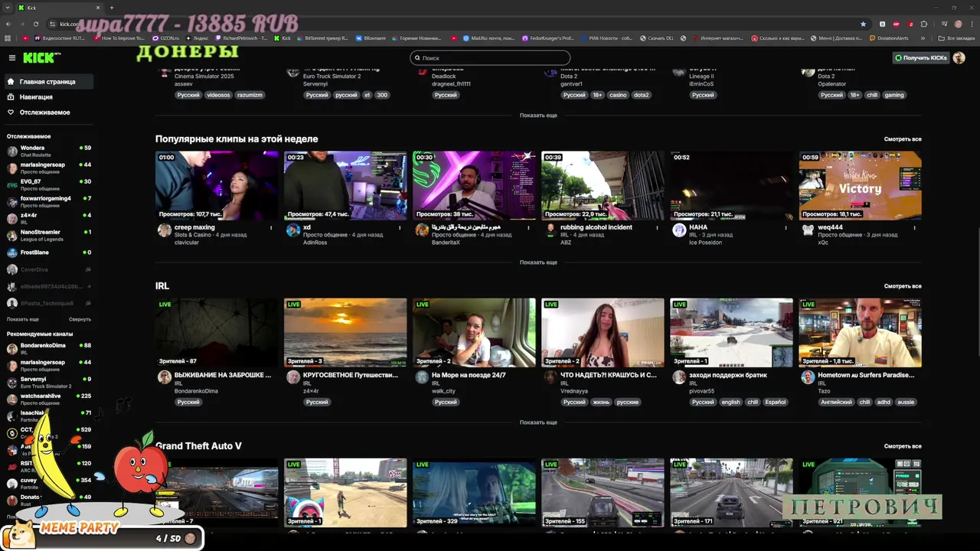Open offline CoverDiva channel
The height and width of the screenshot is (551, 980).
pyautogui.click(x=49, y=269)
